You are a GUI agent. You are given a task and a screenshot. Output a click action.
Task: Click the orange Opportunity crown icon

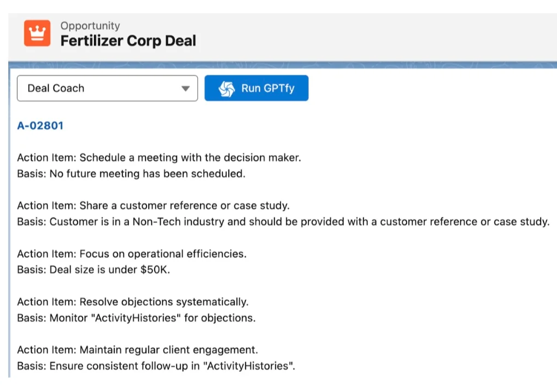click(x=37, y=34)
